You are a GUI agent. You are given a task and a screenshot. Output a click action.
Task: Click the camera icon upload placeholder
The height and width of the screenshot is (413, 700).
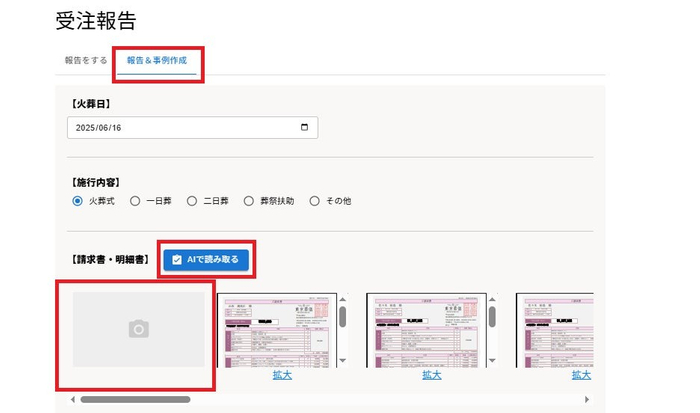(139, 330)
